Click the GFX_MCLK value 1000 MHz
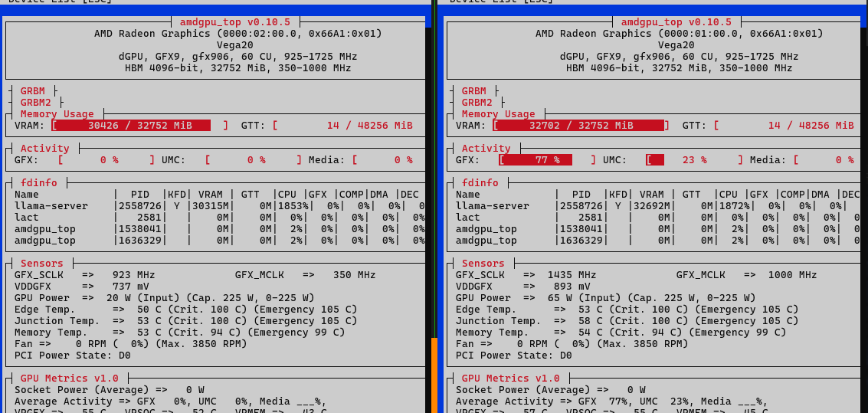 (x=792, y=274)
